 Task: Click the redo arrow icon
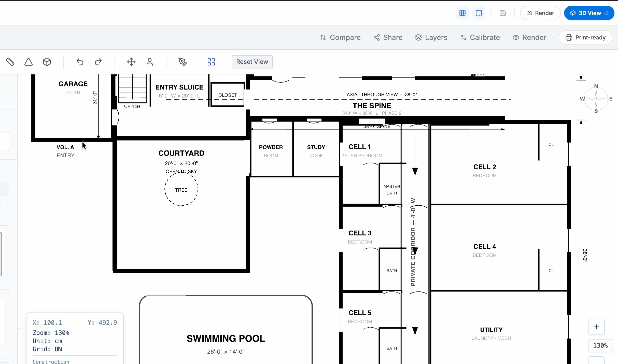click(98, 62)
